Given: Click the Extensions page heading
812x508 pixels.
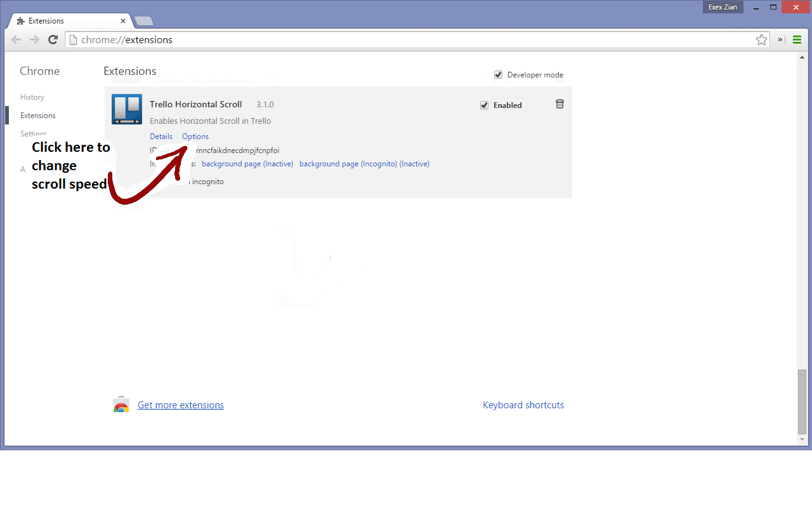Looking at the screenshot, I should [x=130, y=71].
